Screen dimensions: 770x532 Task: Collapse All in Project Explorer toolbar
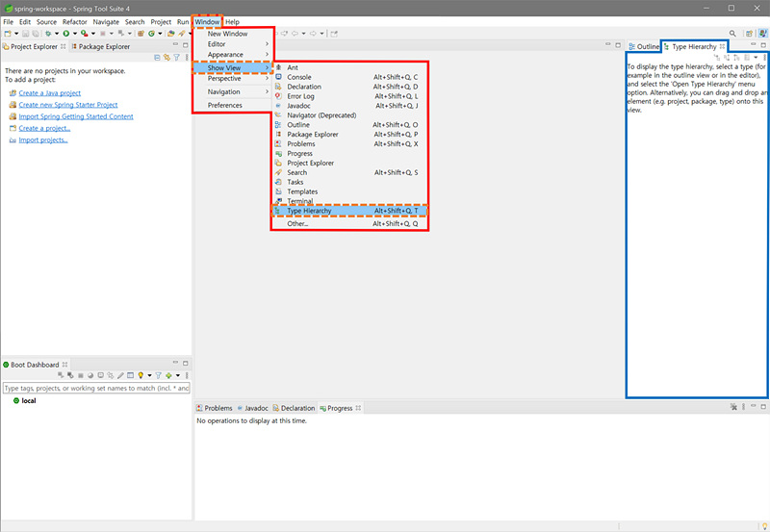pos(157,58)
